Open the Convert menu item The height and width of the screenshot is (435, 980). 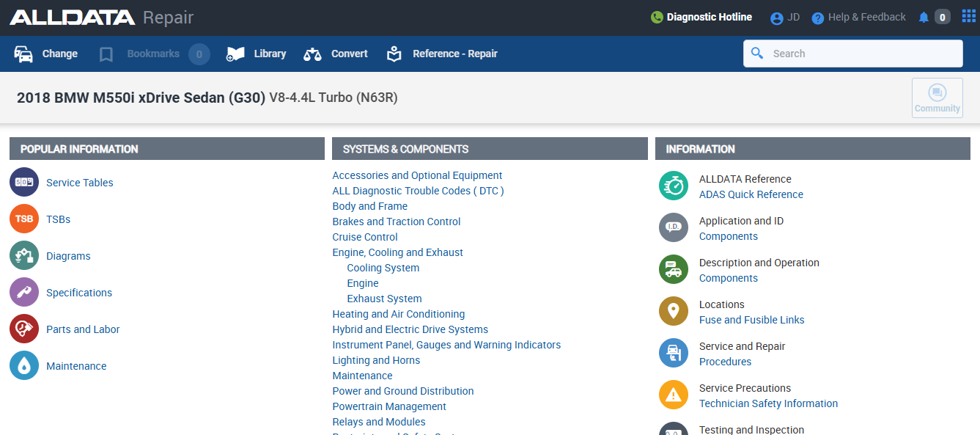coord(350,54)
